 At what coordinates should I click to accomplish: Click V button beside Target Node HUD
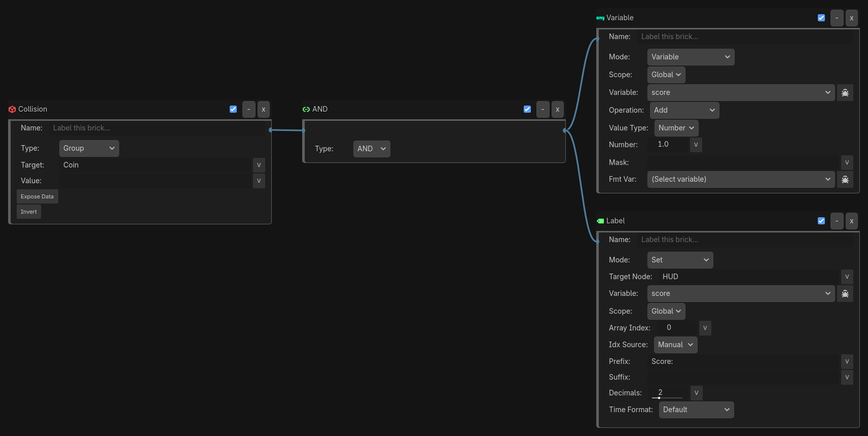click(x=847, y=277)
